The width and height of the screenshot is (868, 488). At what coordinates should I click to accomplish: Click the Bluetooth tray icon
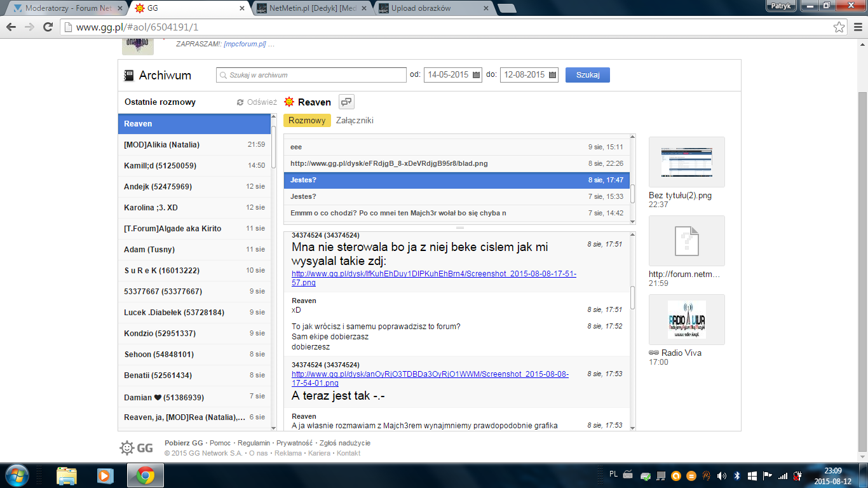[736, 475]
